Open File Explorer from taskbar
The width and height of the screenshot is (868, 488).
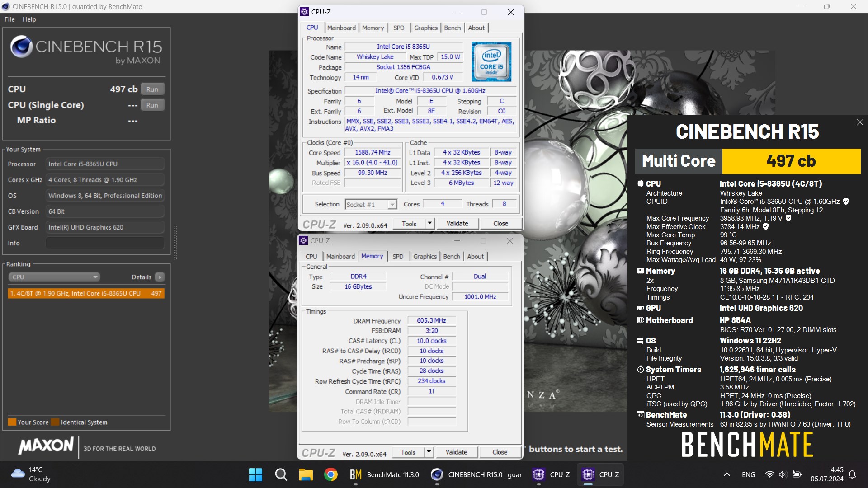pos(306,475)
